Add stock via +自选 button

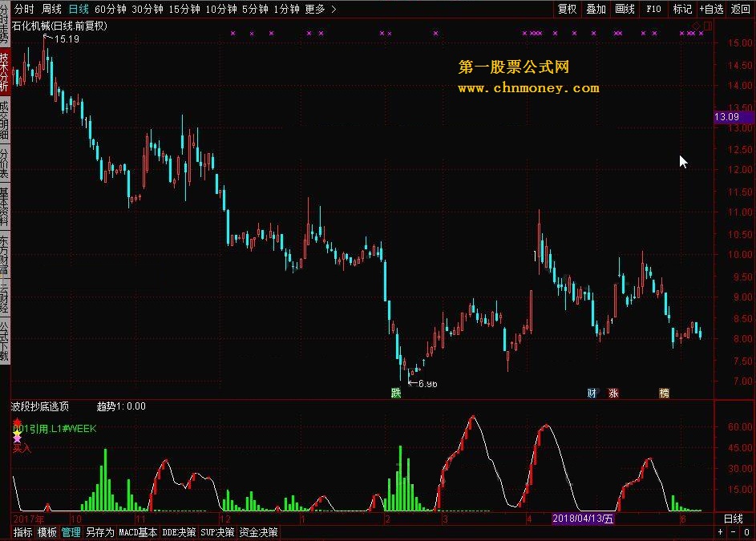coord(712,9)
